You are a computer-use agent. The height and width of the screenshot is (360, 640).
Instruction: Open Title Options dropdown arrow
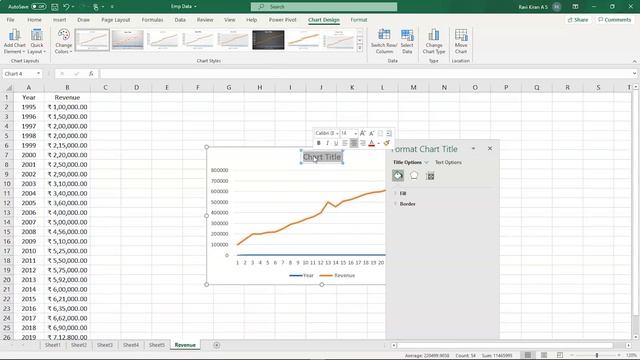pyautogui.click(x=427, y=162)
